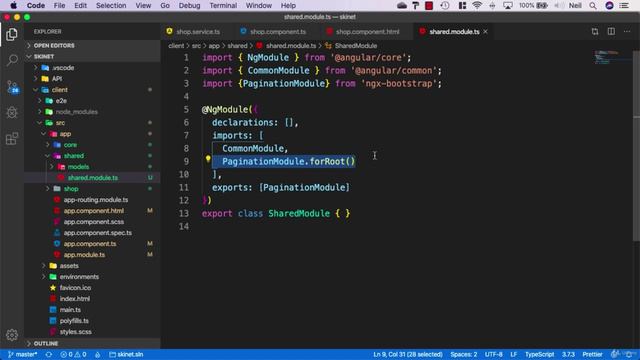Click the 'shared' breadcrumb segment
640x360 pixels.
[238, 46]
